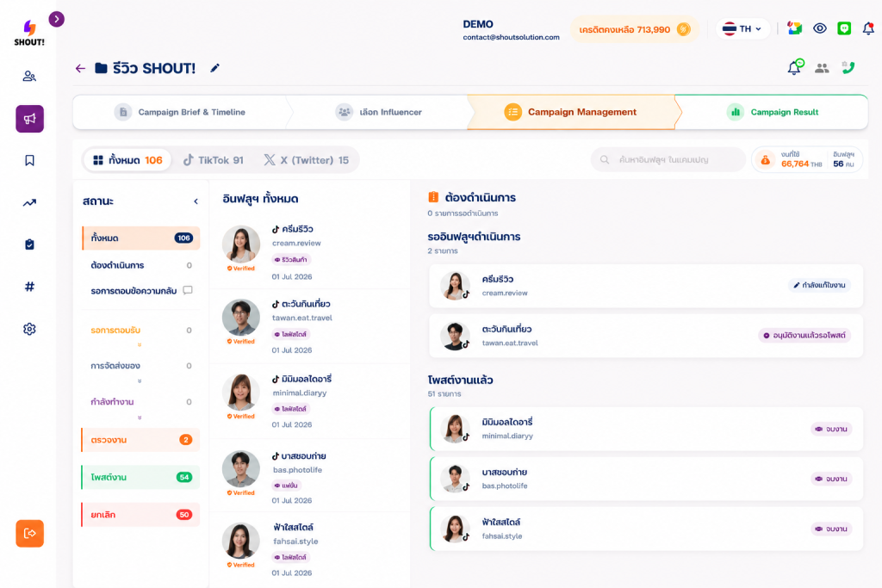The image size is (882, 588).
Task: Open campaign notification bell with green badge
Action: point(795,67)
